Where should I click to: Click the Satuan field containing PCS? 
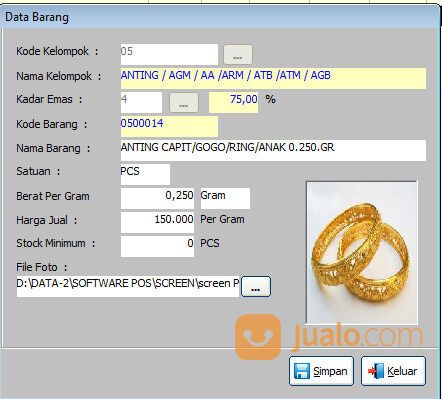coord(145,175)
